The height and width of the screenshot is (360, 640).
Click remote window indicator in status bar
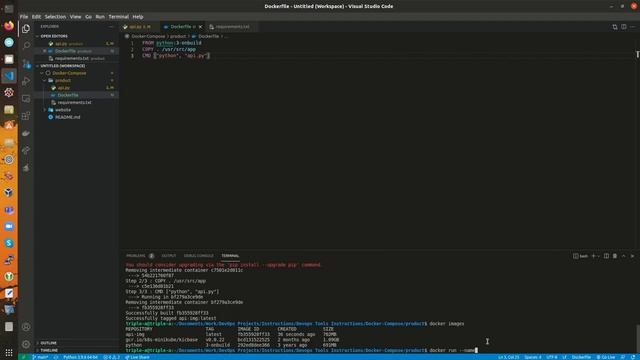(24, 357)
